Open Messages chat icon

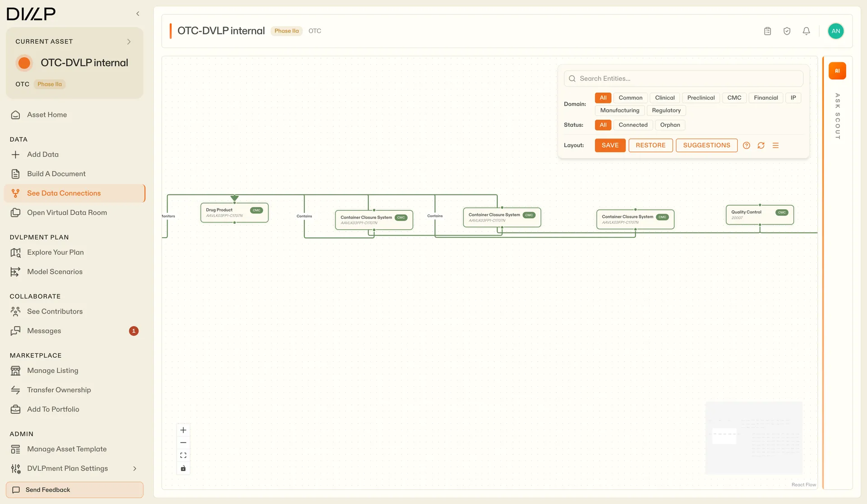coord(15,331)
